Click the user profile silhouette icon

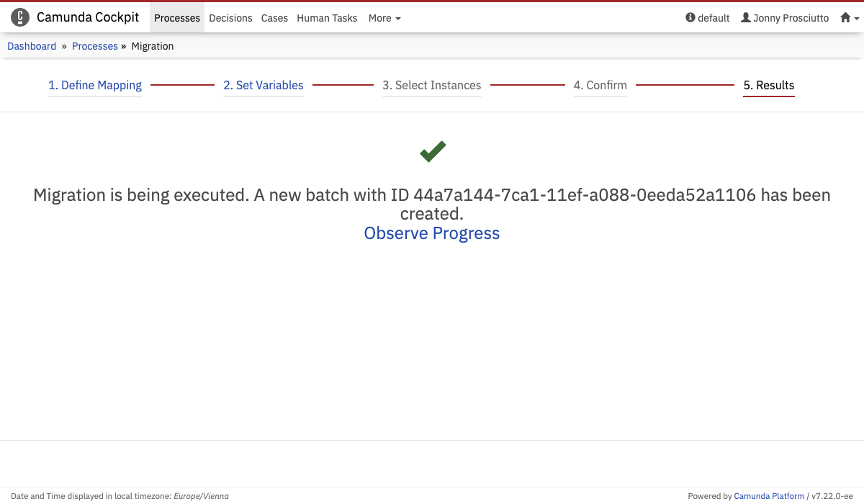[746, 18]
